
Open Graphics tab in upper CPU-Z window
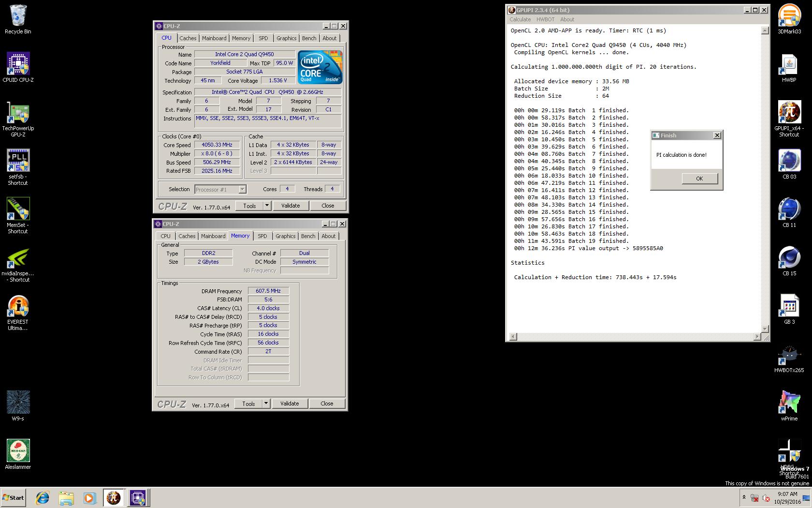coord(287,38)
